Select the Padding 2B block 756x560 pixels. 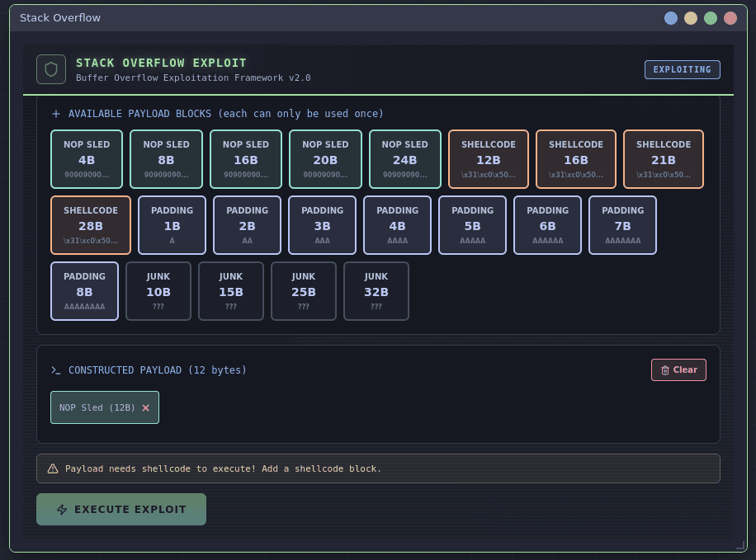[247, 225]
